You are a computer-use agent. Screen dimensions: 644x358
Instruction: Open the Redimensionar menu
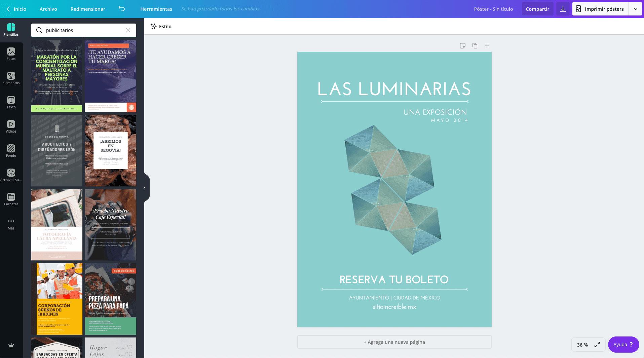87,9
